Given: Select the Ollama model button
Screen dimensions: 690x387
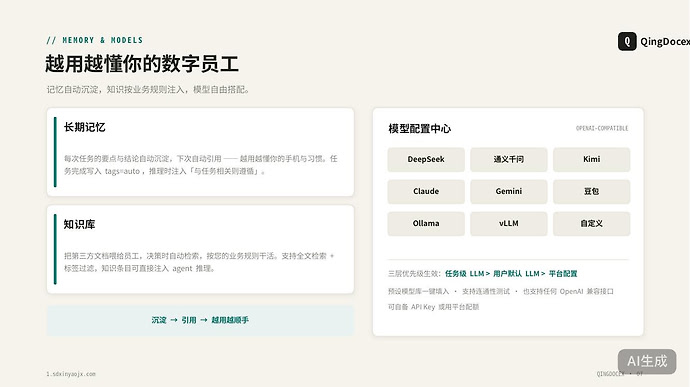Looking at the screenshot, I should 426,224.
